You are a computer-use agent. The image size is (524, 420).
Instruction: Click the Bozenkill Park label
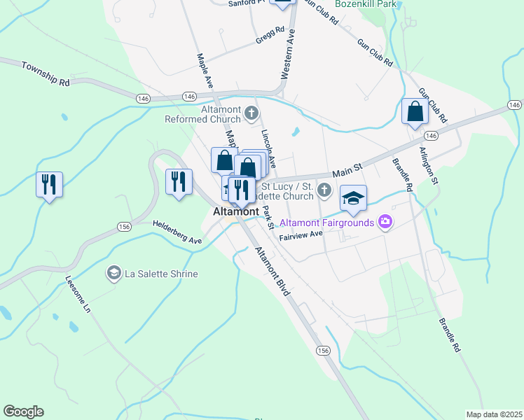tap(366, 4)
